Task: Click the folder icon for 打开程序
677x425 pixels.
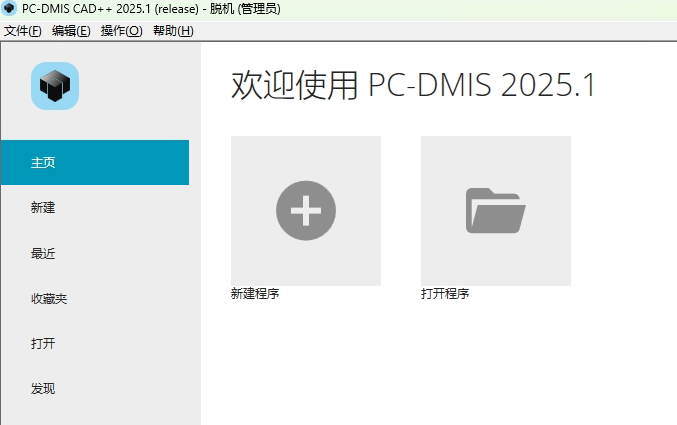Action: pos(496,210)
